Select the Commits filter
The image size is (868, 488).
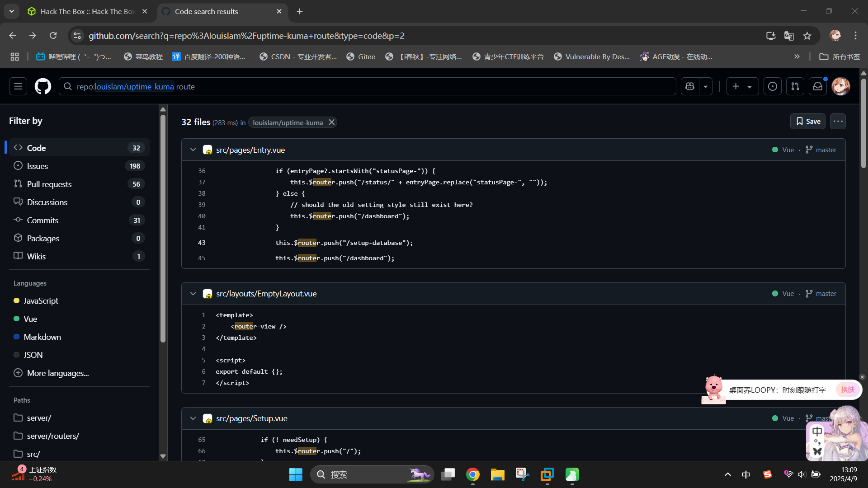point(79,220)
